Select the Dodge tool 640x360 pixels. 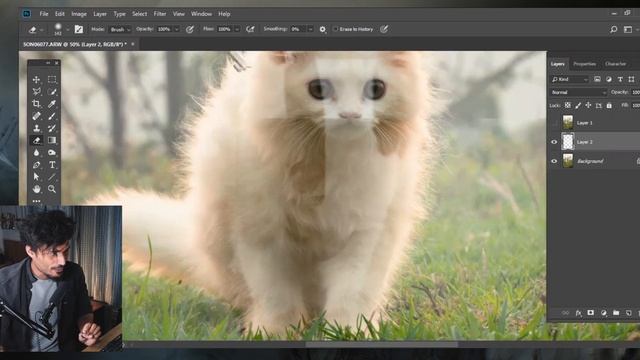click(x=52, y=153)
